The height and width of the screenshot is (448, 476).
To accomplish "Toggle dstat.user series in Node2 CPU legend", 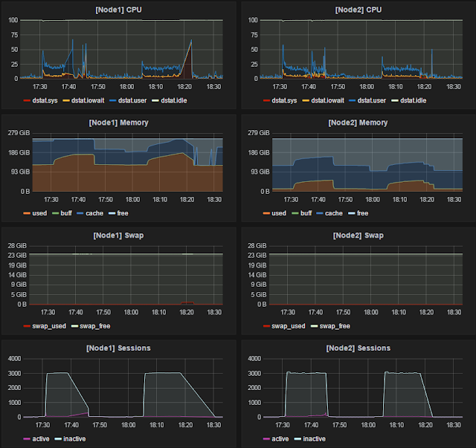I will (367, 100).
